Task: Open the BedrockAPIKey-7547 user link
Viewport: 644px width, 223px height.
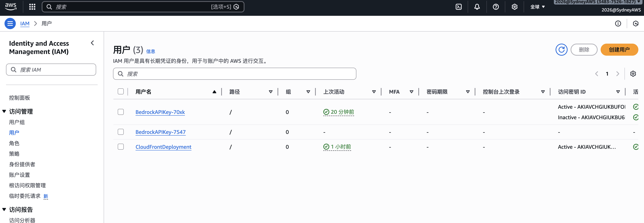Action: coord(161,132)
